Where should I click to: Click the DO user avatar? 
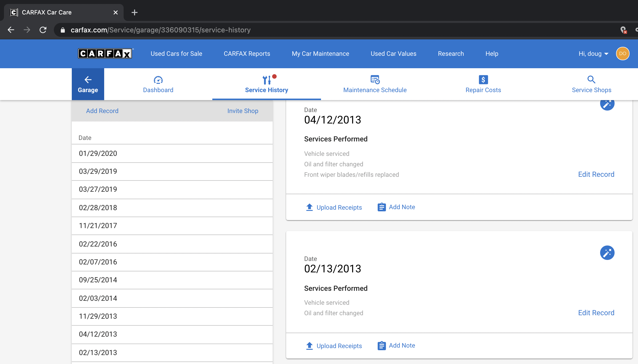pos(623,54)
